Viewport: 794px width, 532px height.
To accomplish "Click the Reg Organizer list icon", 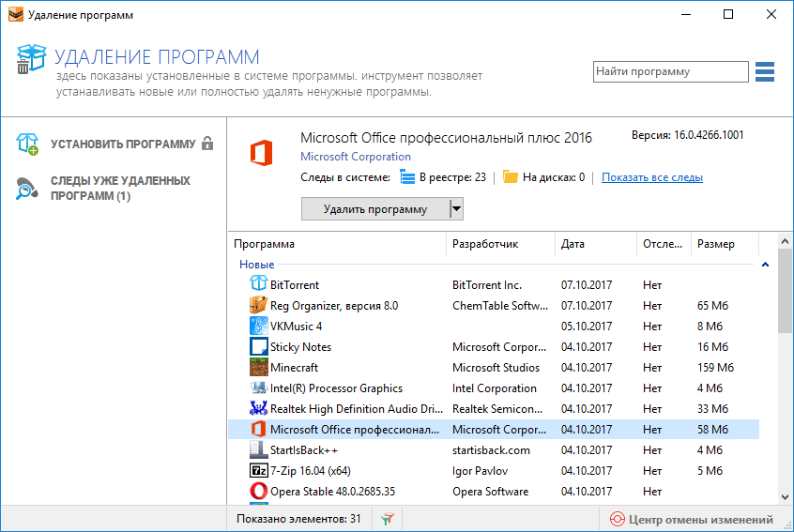I will [x=258, y=305].
